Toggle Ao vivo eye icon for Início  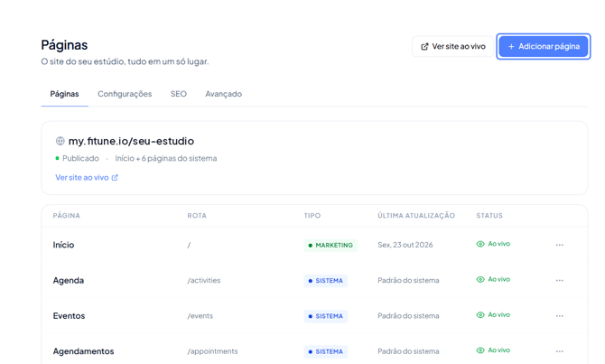point(480,244)
